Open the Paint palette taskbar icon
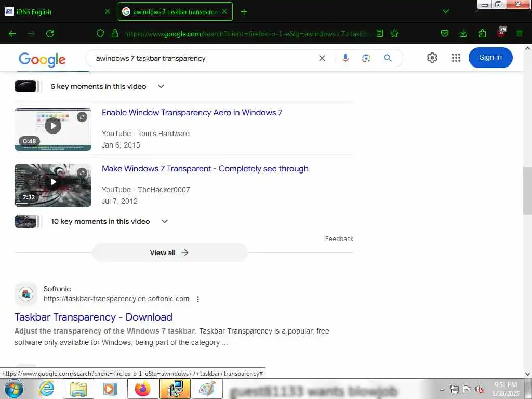 point(207,389)
